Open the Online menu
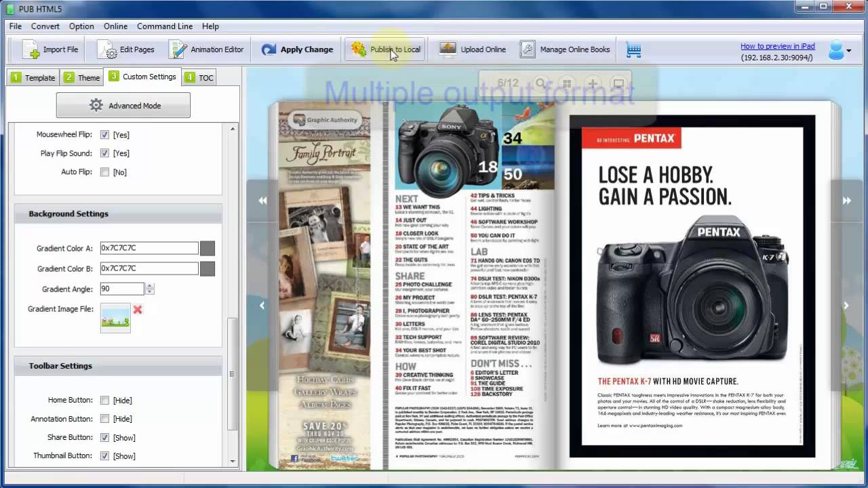The image size is (868, 488). [x=115, y=26]
